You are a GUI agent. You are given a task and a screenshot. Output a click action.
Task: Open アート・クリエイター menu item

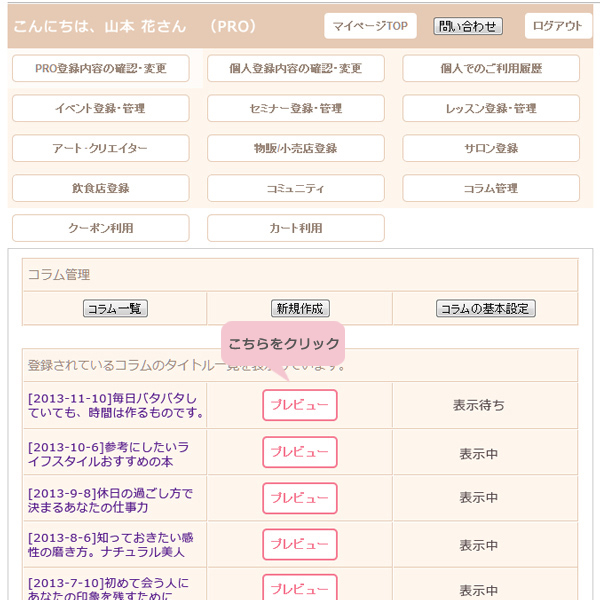[101, 148]
